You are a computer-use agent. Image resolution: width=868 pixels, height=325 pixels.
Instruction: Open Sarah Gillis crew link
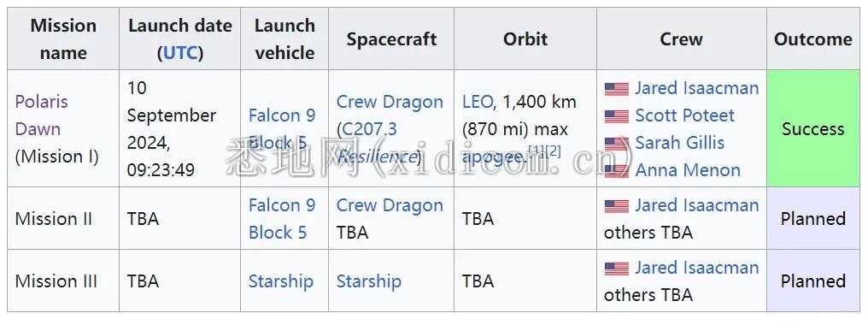click(679, 143)
